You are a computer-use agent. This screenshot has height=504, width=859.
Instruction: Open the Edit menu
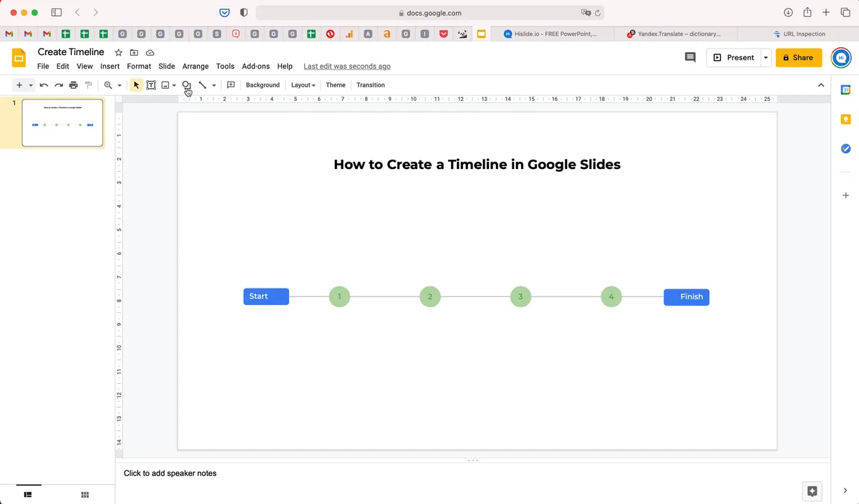pos(63,66)
